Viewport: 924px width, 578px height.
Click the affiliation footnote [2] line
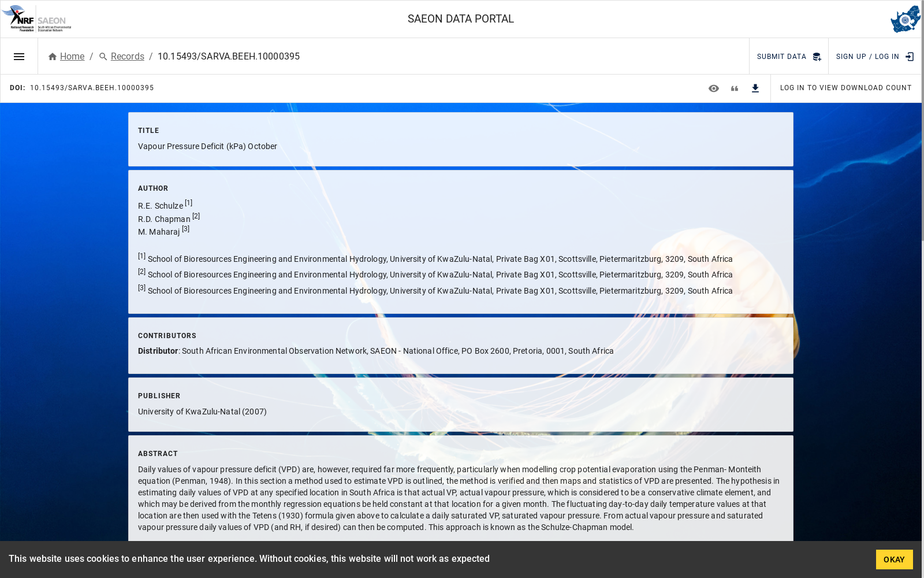(x=435, y=273)
